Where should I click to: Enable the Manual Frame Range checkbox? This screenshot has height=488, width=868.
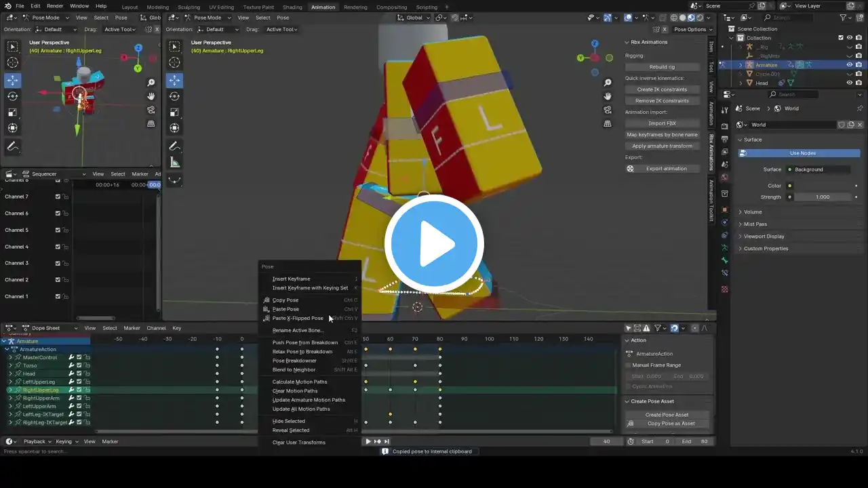(628, 365)
